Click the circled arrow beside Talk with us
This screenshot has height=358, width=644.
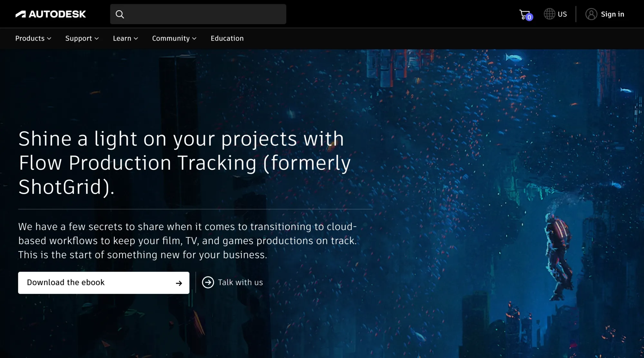[208, 282]
